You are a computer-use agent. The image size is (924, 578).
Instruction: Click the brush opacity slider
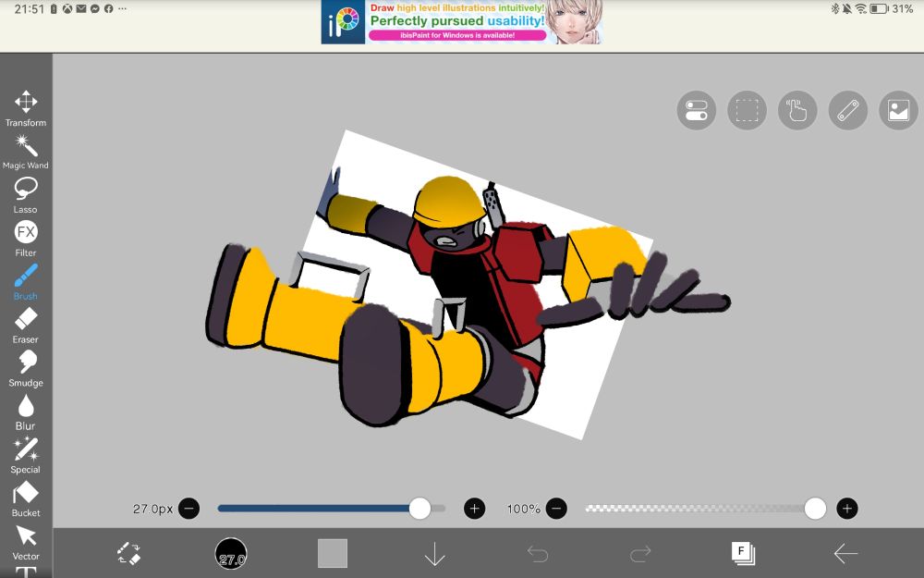coord(705,509)
